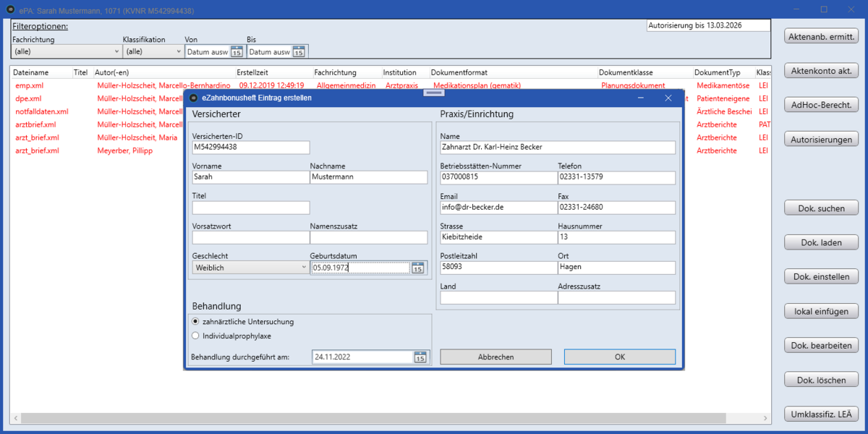The image size is (868, 434).
Task: Click AdHoc-Berecht. button
Action: tap(821, 105)
